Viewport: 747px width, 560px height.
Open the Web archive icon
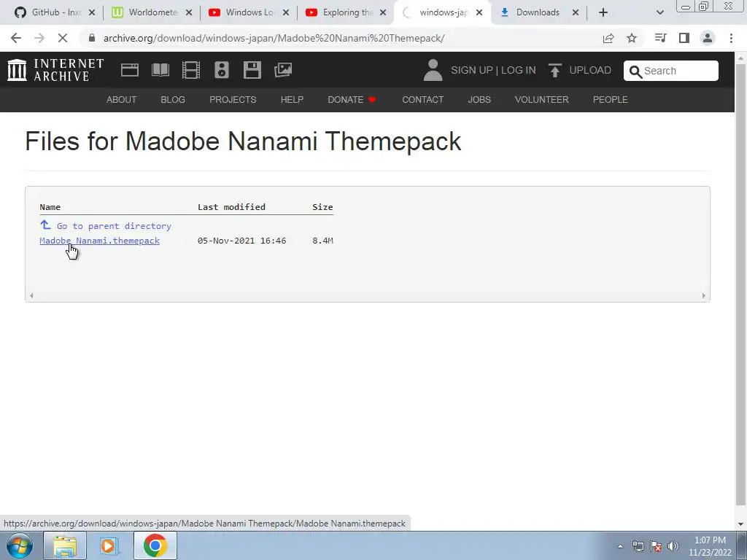[x=130, y=70]
